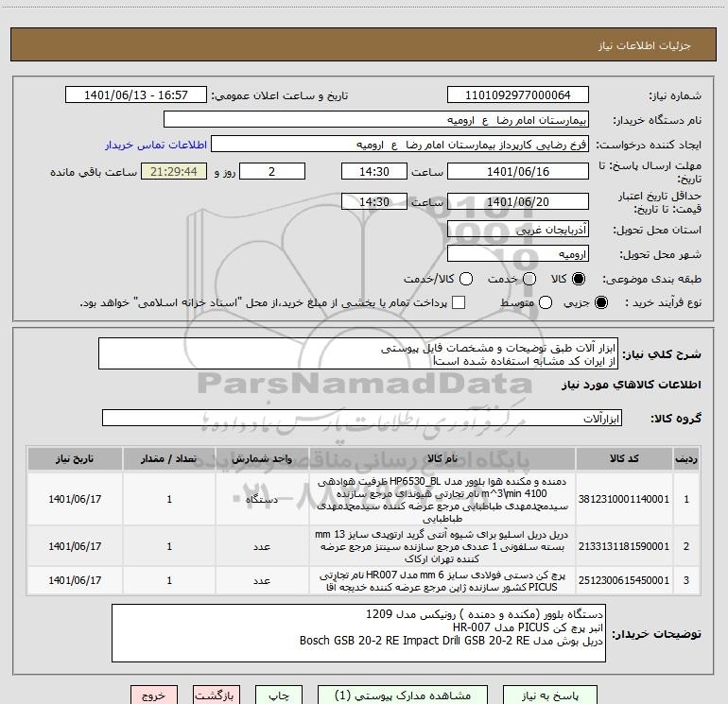
Task: Click the کد کالا column header
Action: tap(624, 458)
